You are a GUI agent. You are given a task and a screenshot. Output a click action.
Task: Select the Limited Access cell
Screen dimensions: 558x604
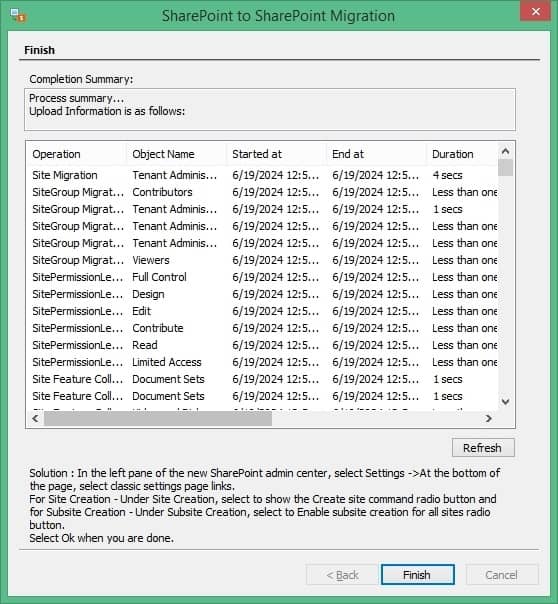pyautogui.click(x=166, y=362)
